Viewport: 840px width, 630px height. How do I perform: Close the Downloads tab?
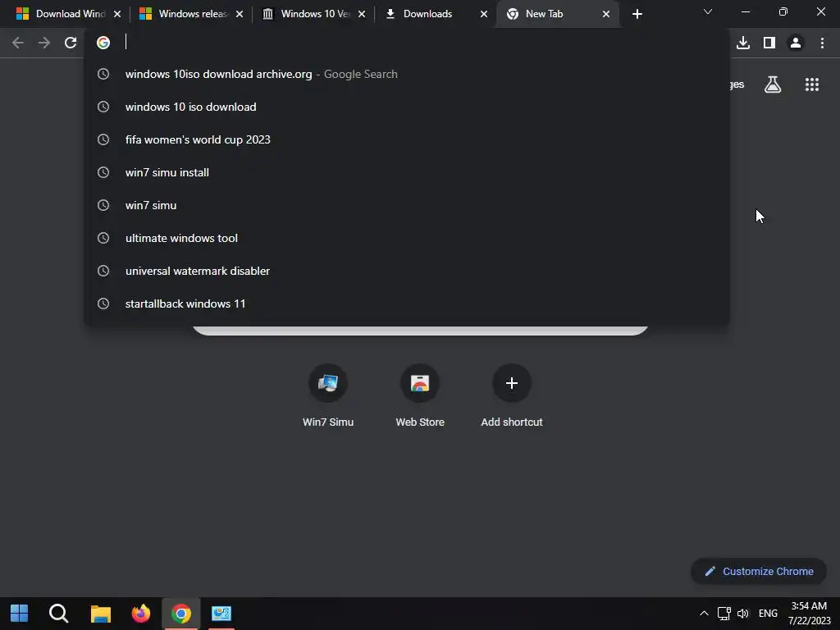[x=484, y=15]
